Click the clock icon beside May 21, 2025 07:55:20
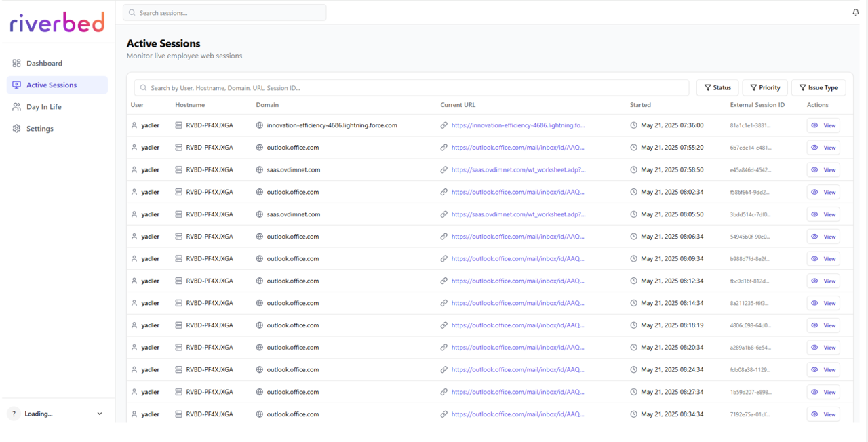This screenshot has height=442, width=868. point(634,148)
